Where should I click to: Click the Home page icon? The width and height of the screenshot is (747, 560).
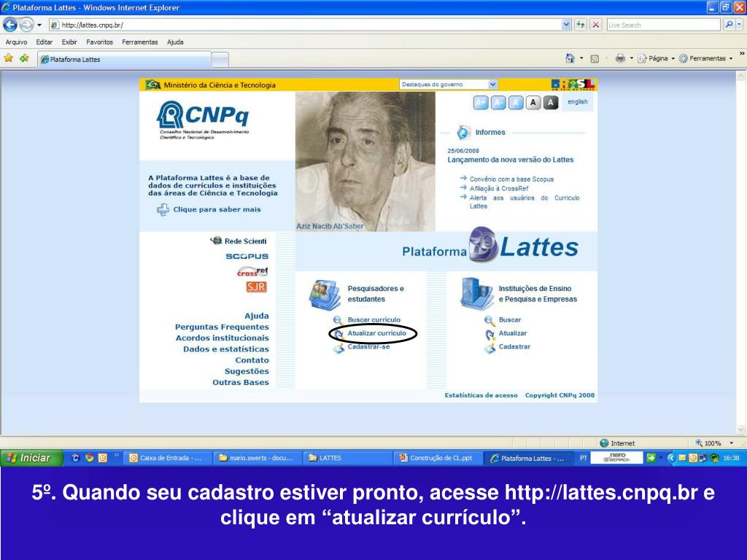click(570, 58)
